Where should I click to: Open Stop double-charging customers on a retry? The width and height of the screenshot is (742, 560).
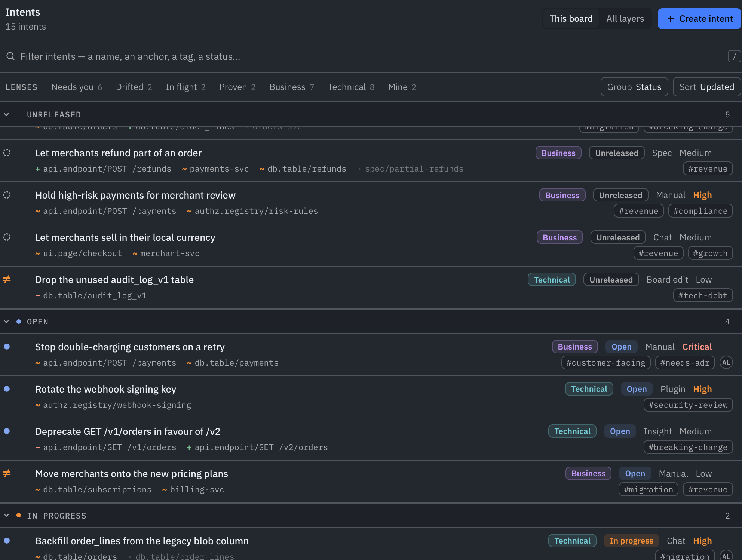click(x=130, y=347)
